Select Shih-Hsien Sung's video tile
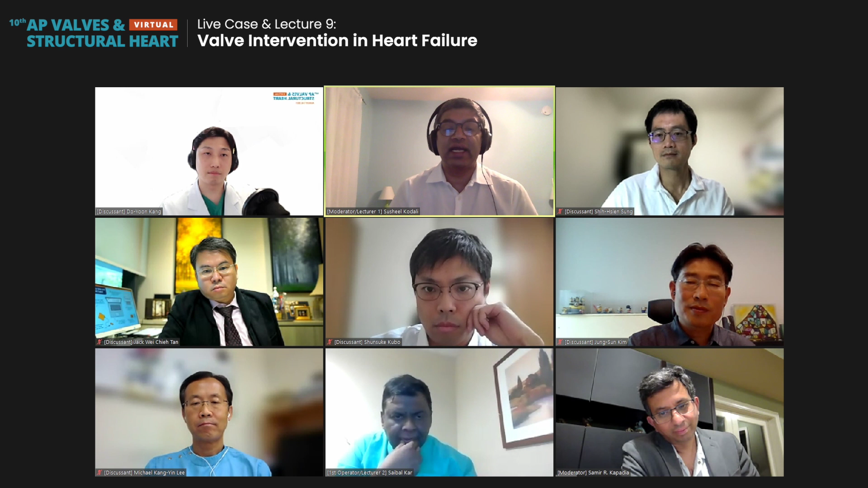The width and height of the screenshot is (868, 488). tap(670, 151)
